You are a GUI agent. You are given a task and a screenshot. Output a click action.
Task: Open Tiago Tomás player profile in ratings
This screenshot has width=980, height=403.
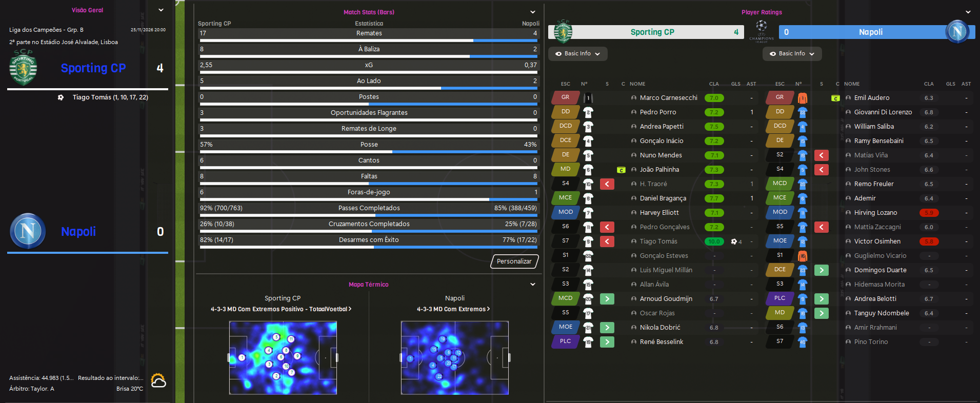point(658,241)
